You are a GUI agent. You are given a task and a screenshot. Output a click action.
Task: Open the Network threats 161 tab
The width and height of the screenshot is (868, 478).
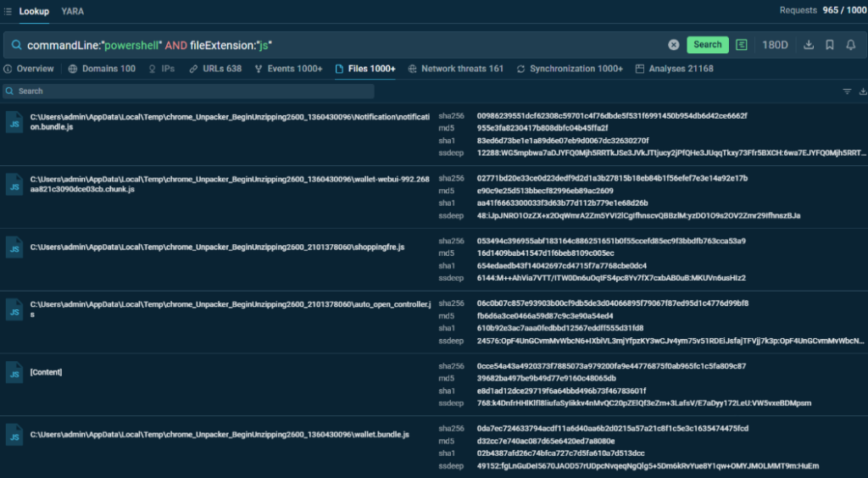coord(456,69)
